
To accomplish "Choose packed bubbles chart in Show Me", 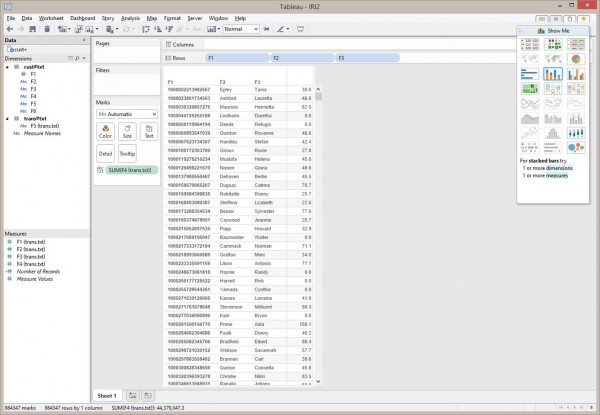I will pyautogui.click(x=576, y=148).
